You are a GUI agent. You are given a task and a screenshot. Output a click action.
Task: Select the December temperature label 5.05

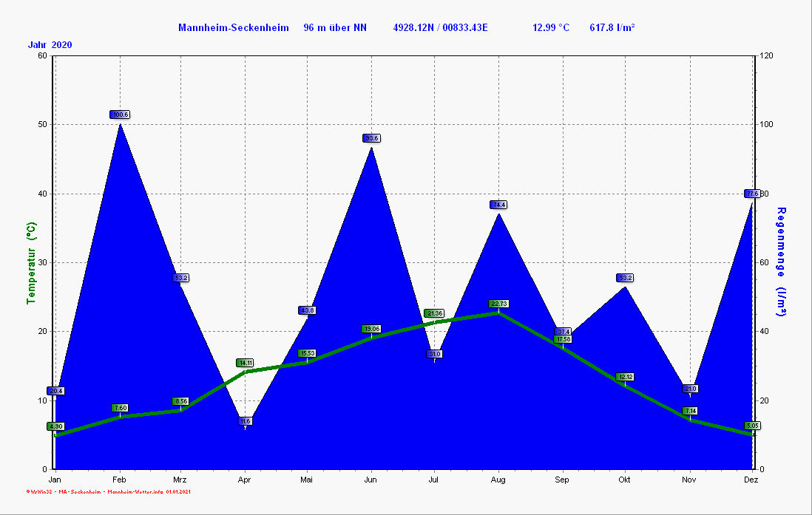point(752,426)
